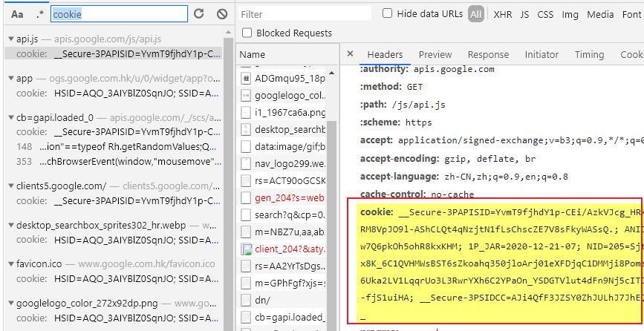Switch to the Cookies tab
The width and height of the screenshot is (644, 331).
631,55
